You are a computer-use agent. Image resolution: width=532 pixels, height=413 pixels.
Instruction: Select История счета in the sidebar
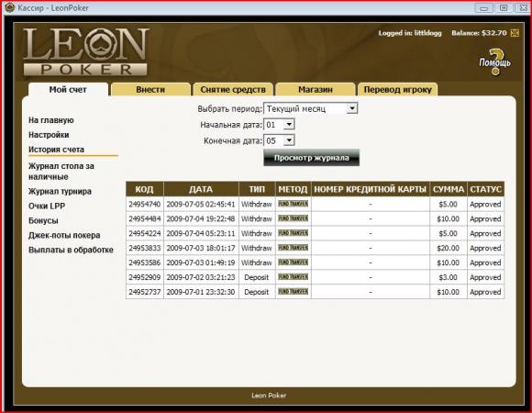[x=56, y=150]
